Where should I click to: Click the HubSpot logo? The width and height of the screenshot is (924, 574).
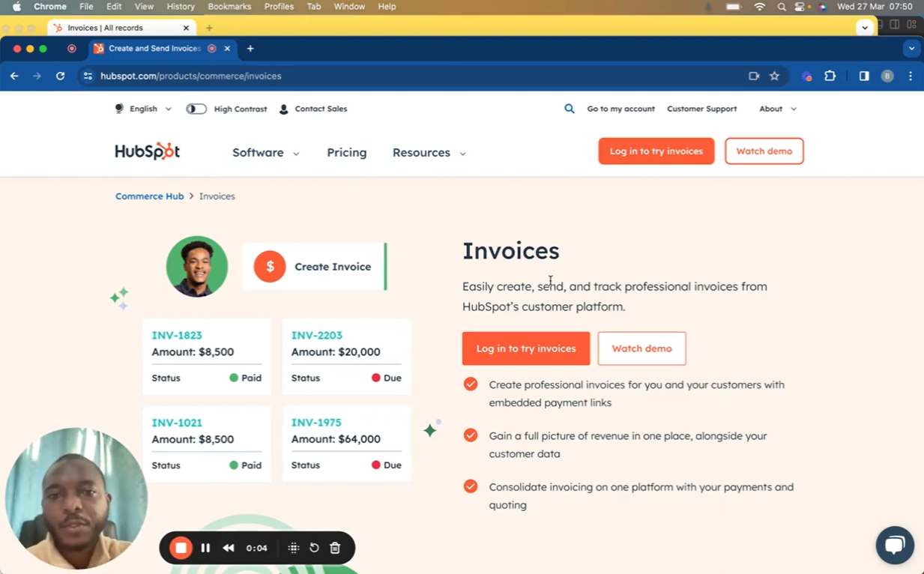(148, 151)
